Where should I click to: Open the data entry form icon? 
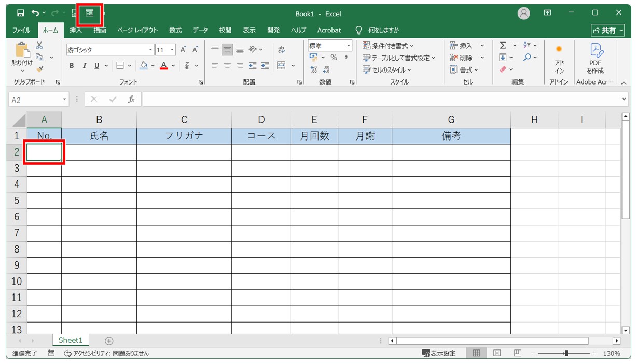coord(90,13)
